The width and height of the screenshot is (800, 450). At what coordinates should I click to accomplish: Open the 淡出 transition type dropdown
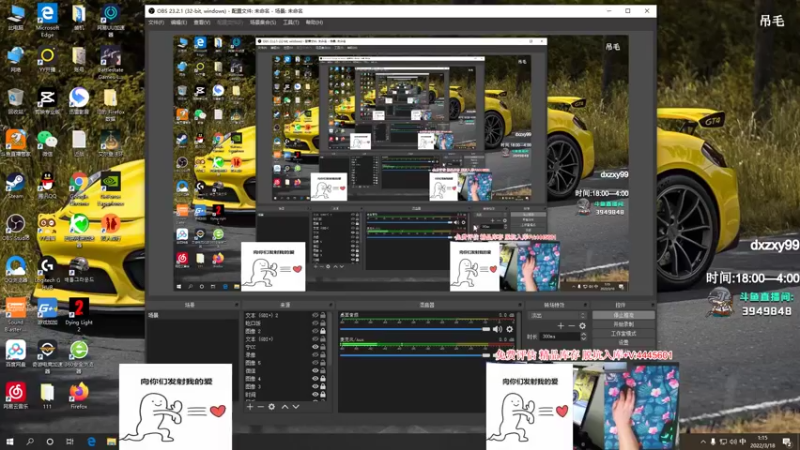click(x=558, y=315)
